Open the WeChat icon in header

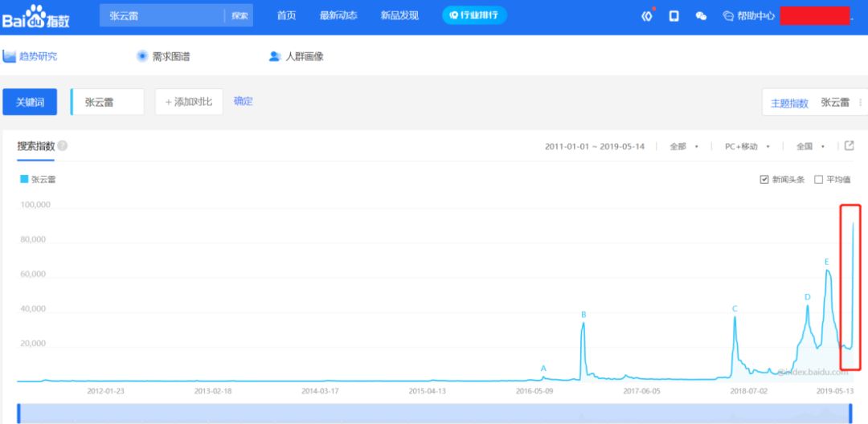tap(701, 16)
